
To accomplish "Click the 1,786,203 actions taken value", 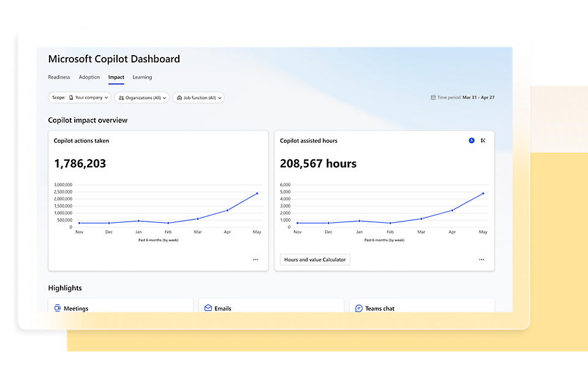I will pyautogui.click(x=80, y=163).
